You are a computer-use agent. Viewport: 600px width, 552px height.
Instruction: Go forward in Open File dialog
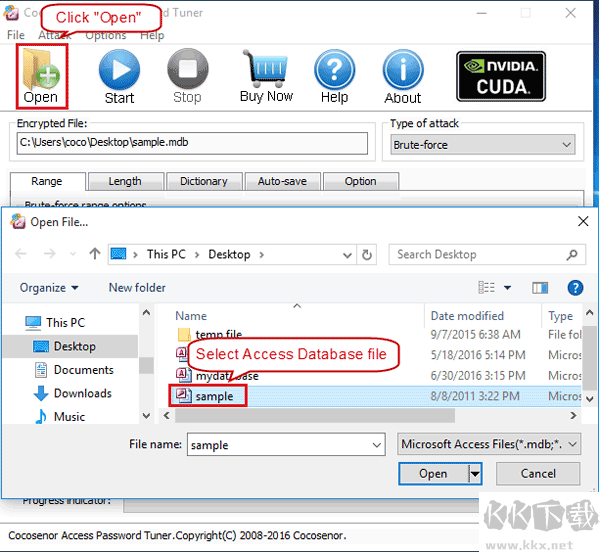(x=49, y=254)
